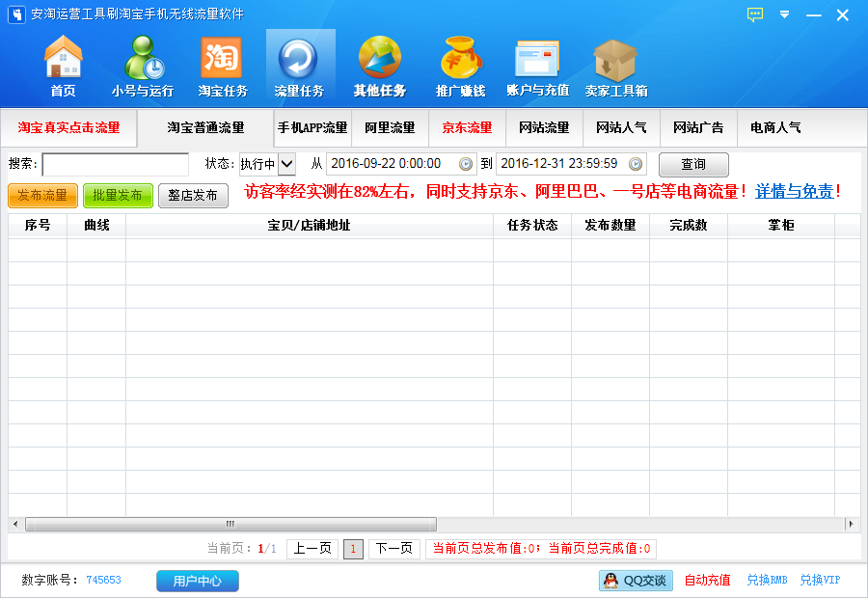Click the QQ penguin QQ交谈 button
Viewport: 868px width, 598px height.
coord(636,581)
